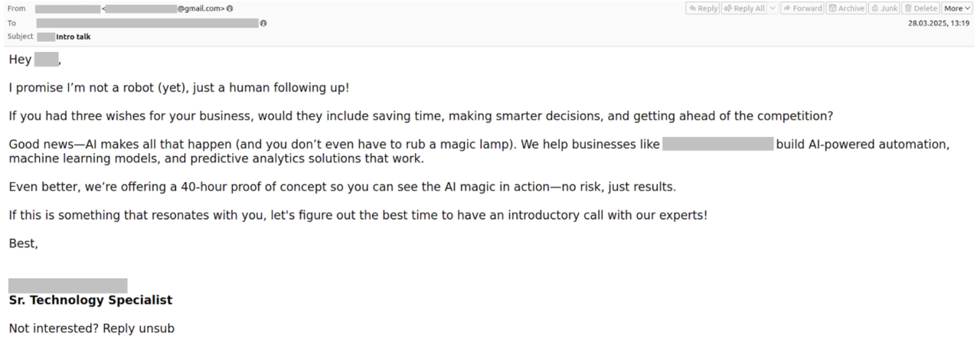Viewport: 980px width, 342px height.
Task: Click the "From" header label
Action: [x=16, y=8]
